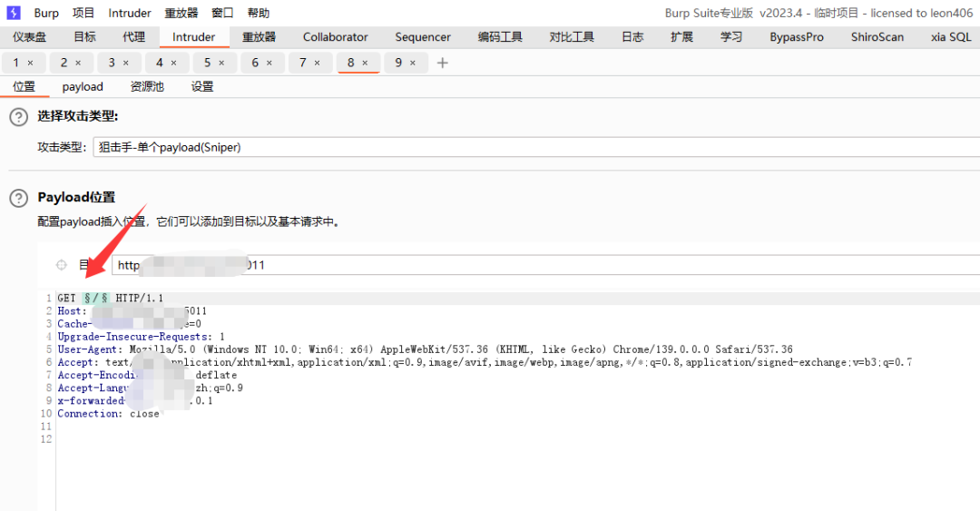Click the GET request line
This screenshot has width=980, height=511.
coord(110,299)
